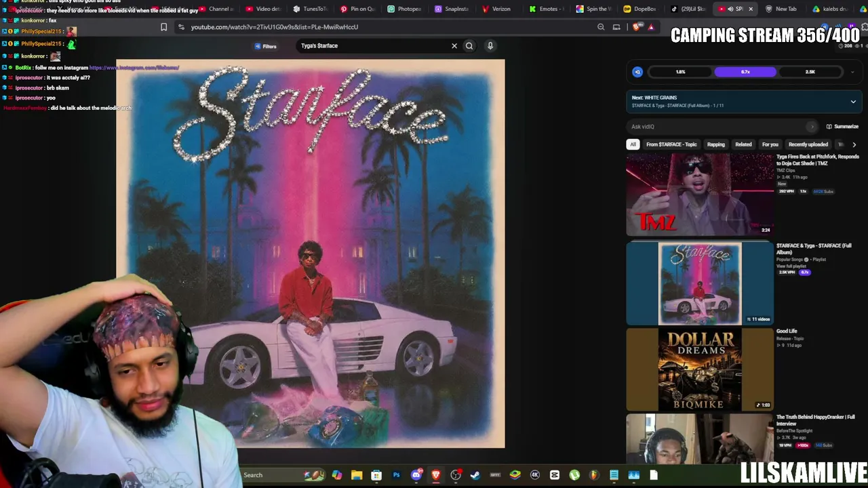
Task: Open File Explorer from the taskbar
Action: 357,475
